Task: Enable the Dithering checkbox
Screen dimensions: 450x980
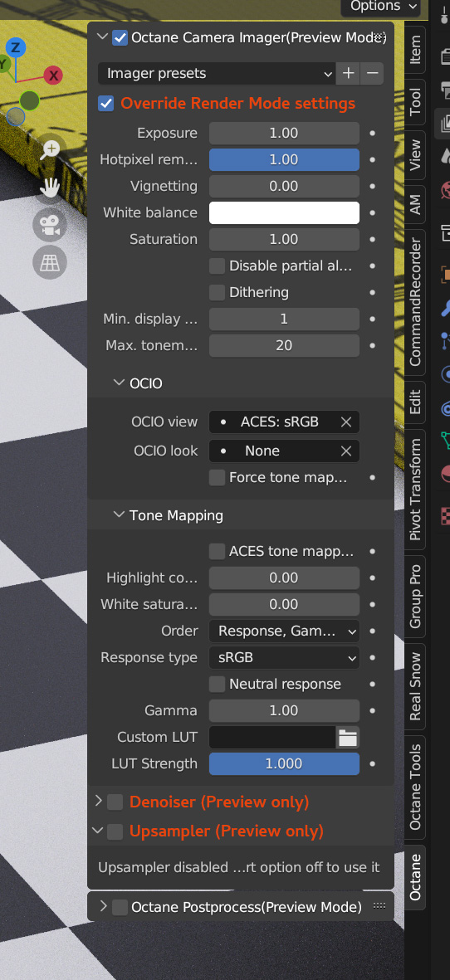Action: coord(217,292)
